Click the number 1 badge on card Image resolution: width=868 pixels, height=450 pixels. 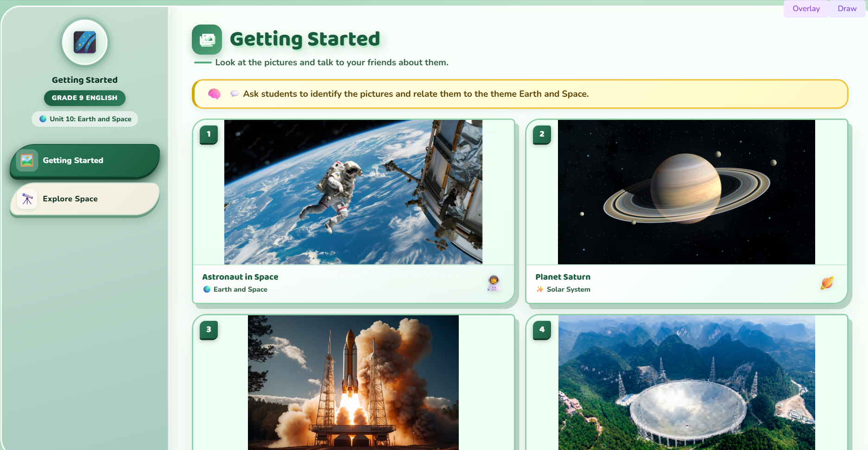tap(209, 134)
